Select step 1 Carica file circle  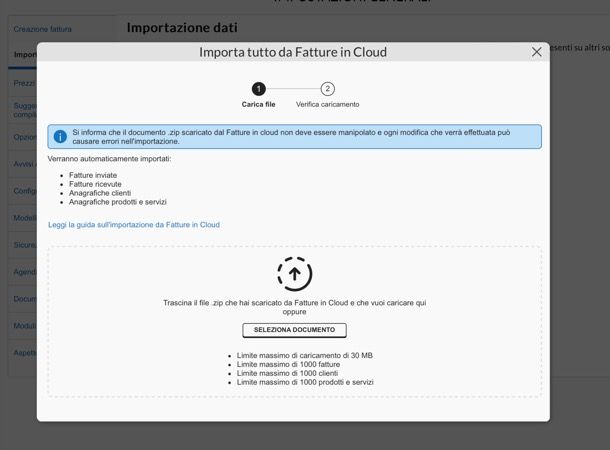[x=259, y=89]
